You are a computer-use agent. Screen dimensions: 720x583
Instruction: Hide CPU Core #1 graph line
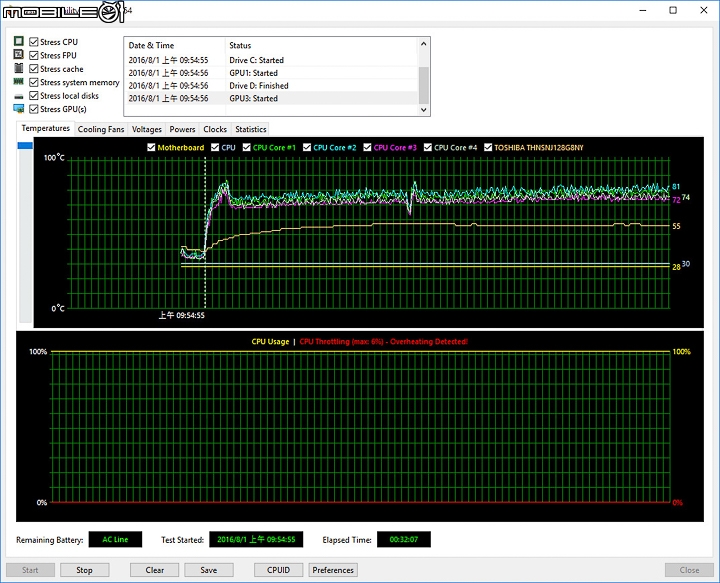[247, 147]
